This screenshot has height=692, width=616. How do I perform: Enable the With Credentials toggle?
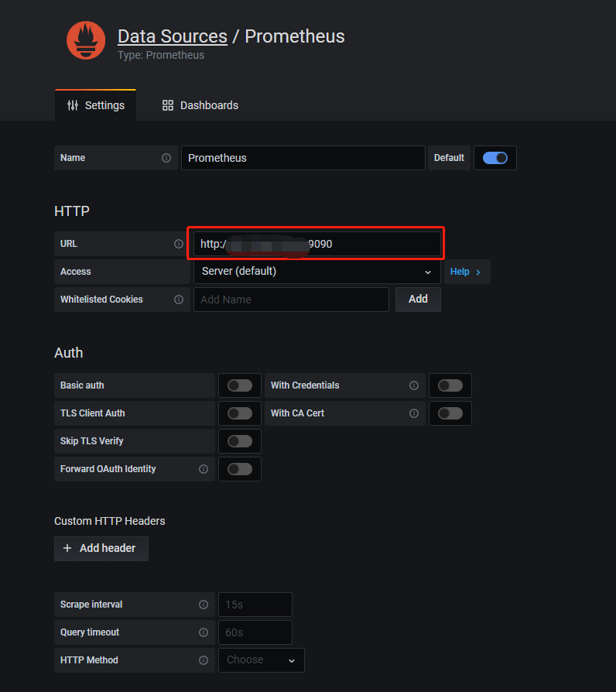tap(450, 385)
